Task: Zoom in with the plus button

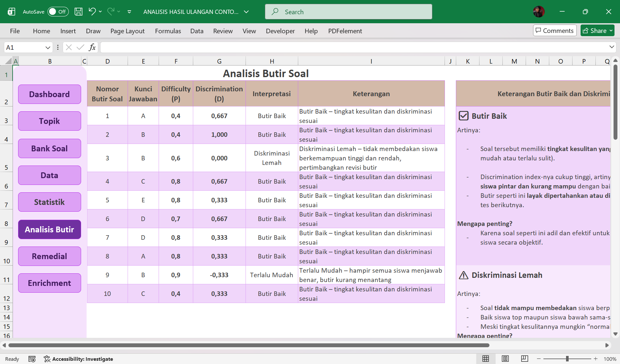Action: pyautogui.click(x=595, y=359)
